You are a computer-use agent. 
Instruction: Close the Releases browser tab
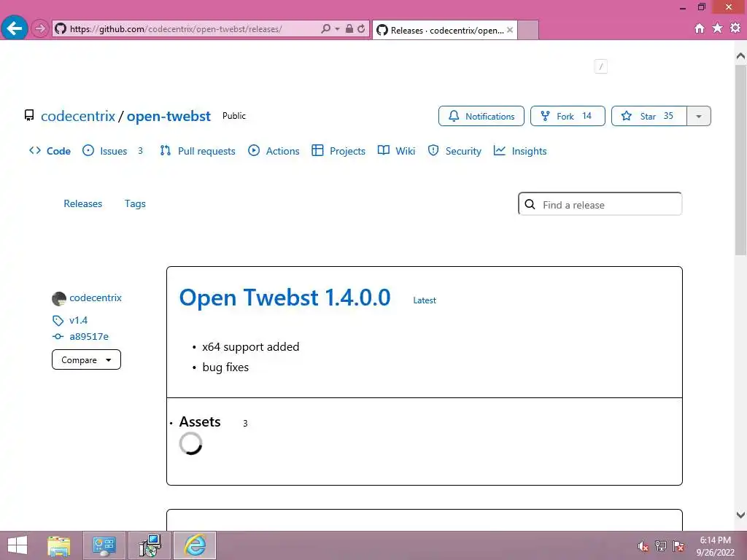[x=510, y=30]
